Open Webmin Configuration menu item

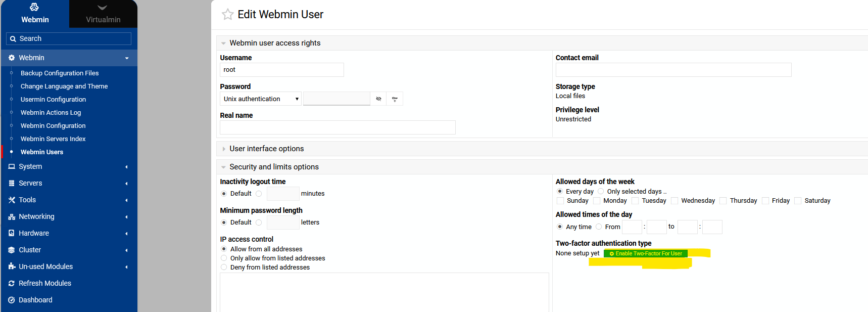pos(53,125)
